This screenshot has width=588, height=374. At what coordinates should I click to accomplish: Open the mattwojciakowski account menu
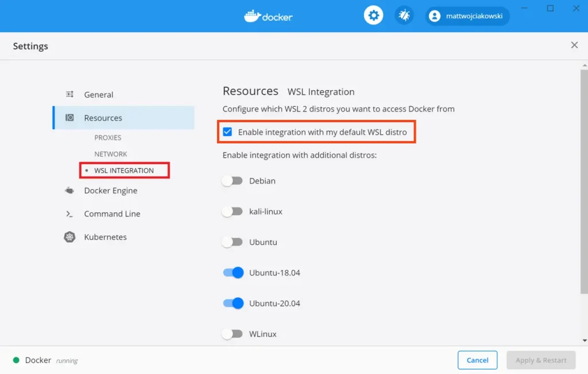coord(467,16)
